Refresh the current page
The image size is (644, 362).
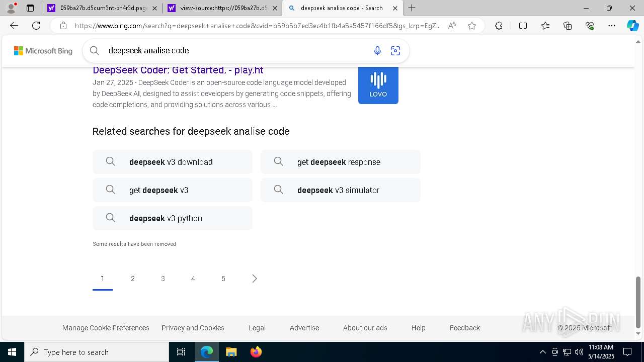pyautogui.click(x=36, y=26)
